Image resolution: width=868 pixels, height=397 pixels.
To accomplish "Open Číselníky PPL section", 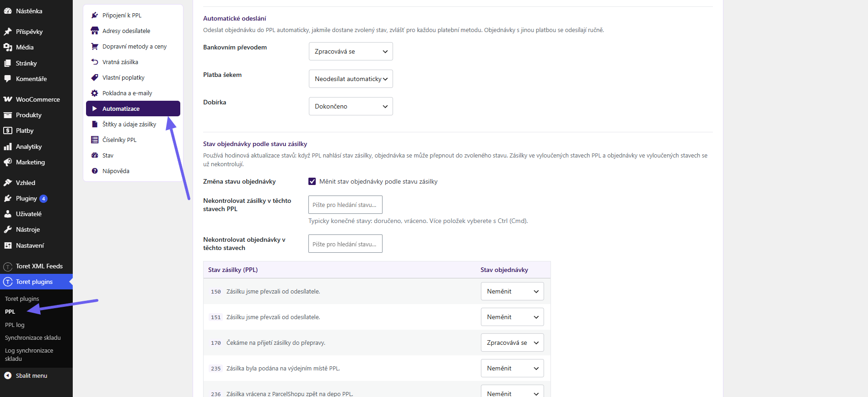I will (x=133, y=140).
